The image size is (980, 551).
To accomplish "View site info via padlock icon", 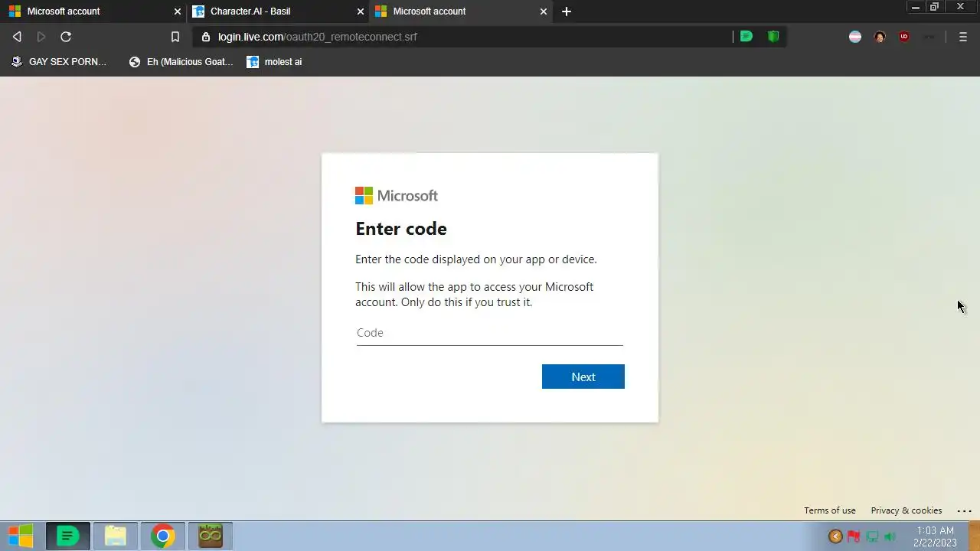I will coord(205,37).
